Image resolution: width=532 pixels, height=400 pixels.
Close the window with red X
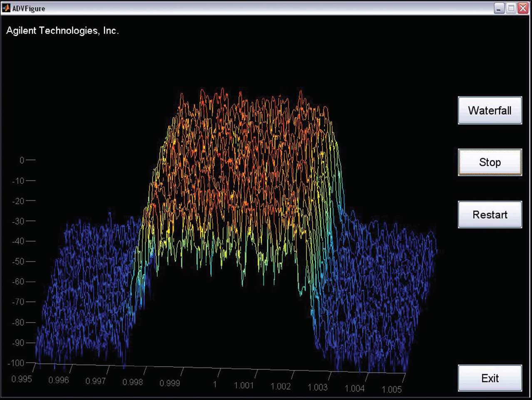coord(523,8)
